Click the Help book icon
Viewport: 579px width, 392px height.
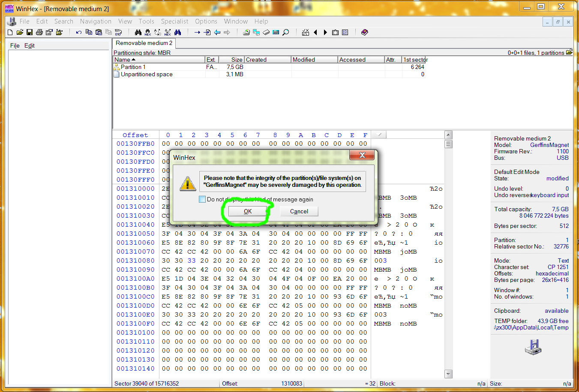364,32
